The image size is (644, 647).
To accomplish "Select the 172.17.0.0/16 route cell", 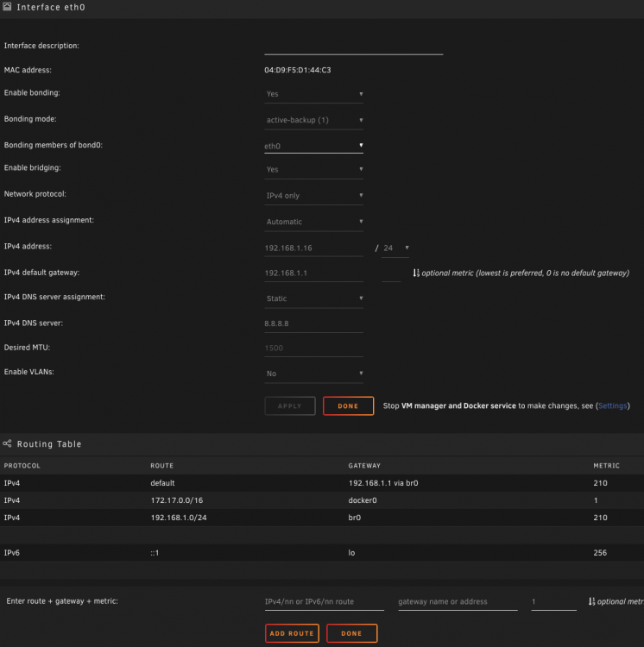I will [177, 500].
